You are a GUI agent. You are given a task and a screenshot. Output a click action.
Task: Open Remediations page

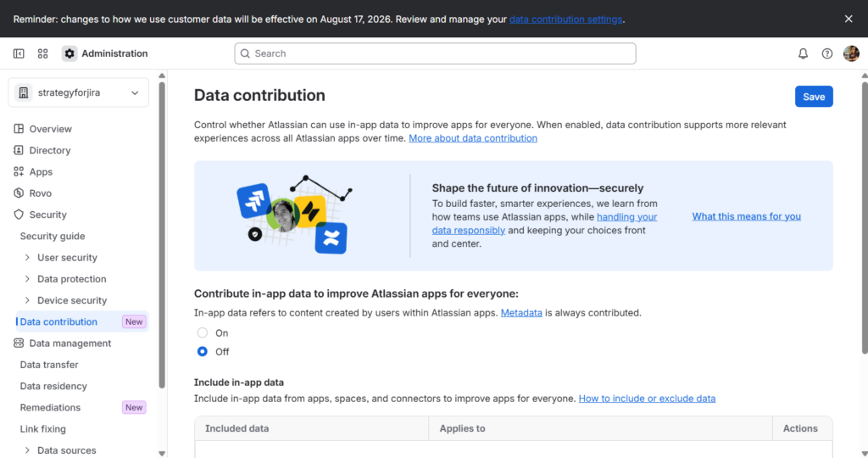tap(50, 408)
